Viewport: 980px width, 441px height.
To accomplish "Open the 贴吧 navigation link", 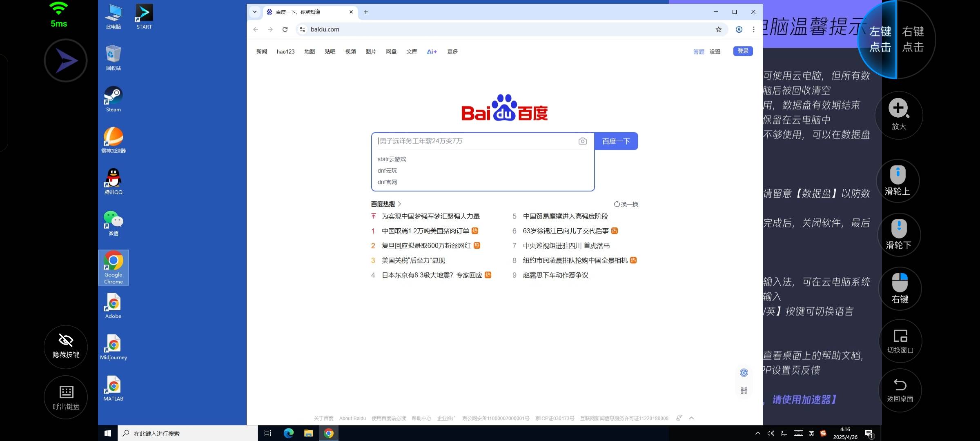I will pyautogui.click(x=330, y=51).
